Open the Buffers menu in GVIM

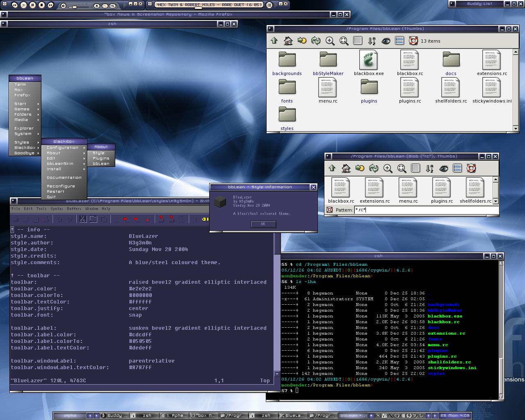(74, 208)
